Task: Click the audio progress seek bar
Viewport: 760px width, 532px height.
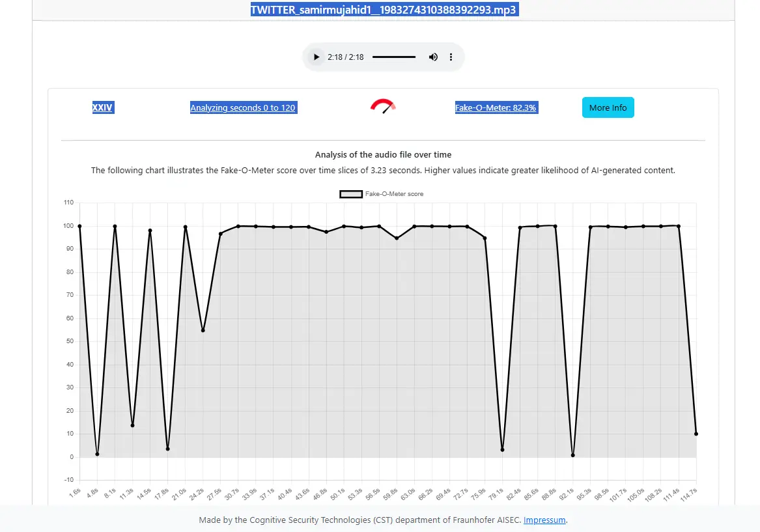Action: pos(393,57)
